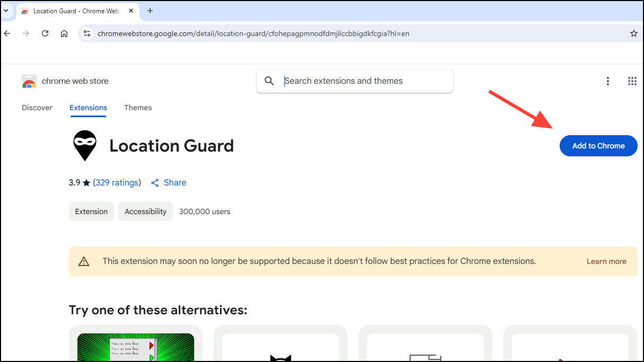
Task: Focus the Search extensions and themes field
Action: pyautogui.click(x=355, y=81)
